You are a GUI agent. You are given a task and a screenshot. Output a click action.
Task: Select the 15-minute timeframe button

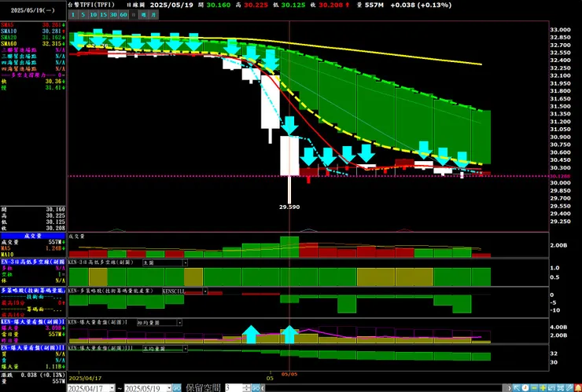click(x=104, y=15)
